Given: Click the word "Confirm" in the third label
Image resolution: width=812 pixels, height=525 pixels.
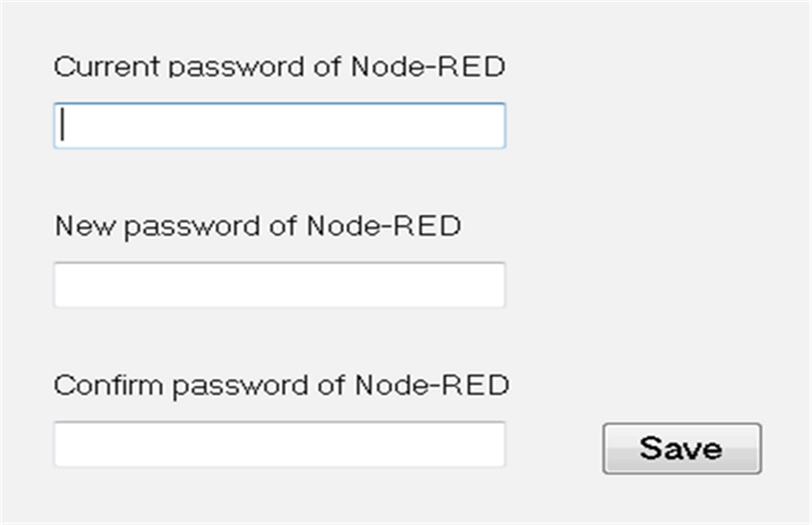Looking at the screenshot, I should [x=109, y=385].
